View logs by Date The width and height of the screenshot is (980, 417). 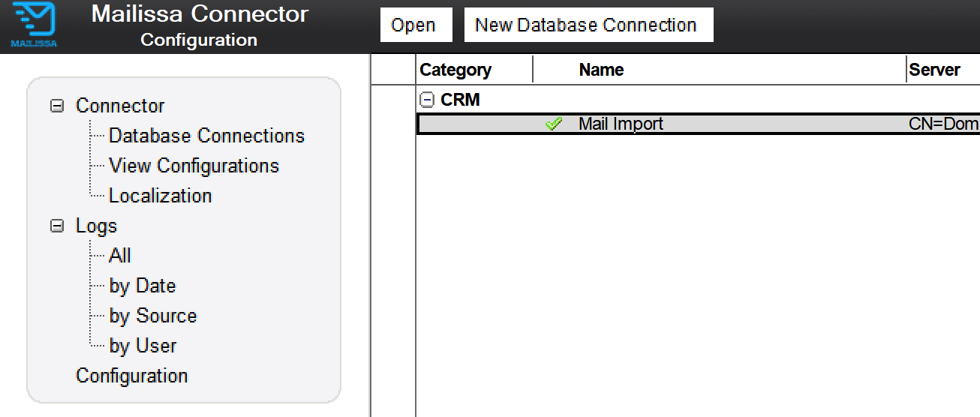[x=142, y=286]
